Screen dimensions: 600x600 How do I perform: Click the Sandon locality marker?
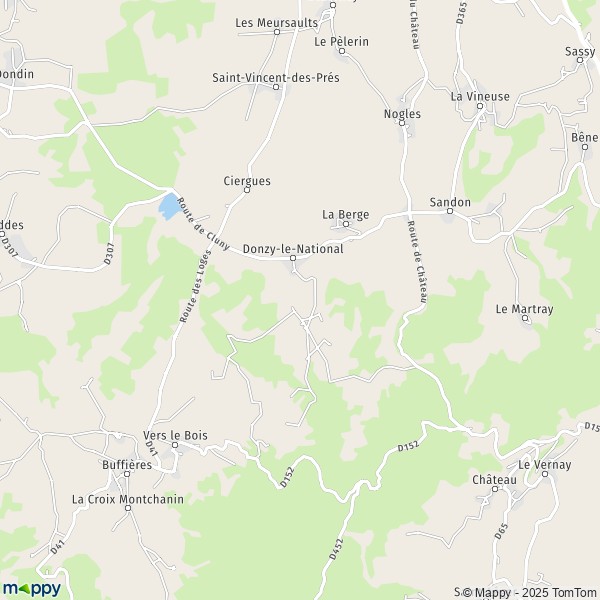click(x=450, y=211)
